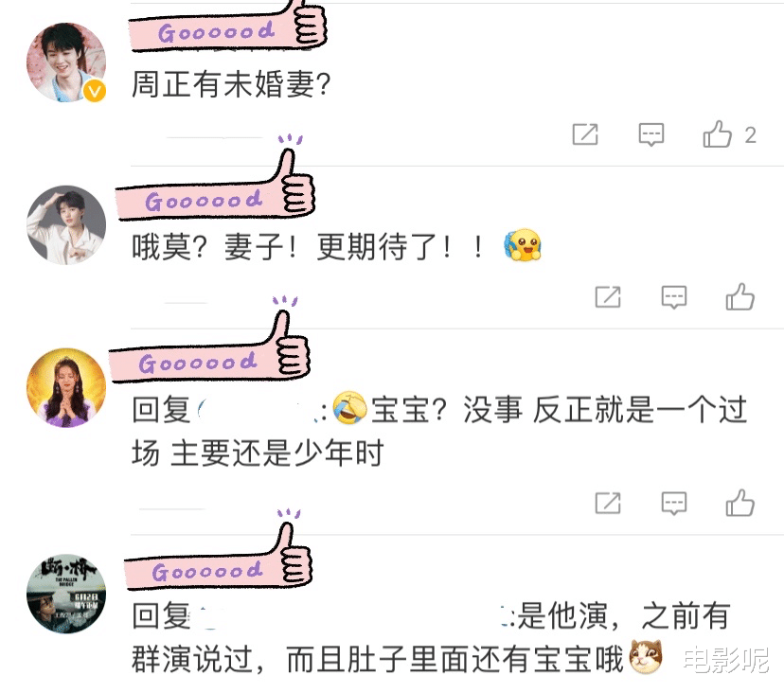The height and width of the screenshot is (693, 784).
Task: Like the comment 周正有未婚妻?
Action: [718, 134]
